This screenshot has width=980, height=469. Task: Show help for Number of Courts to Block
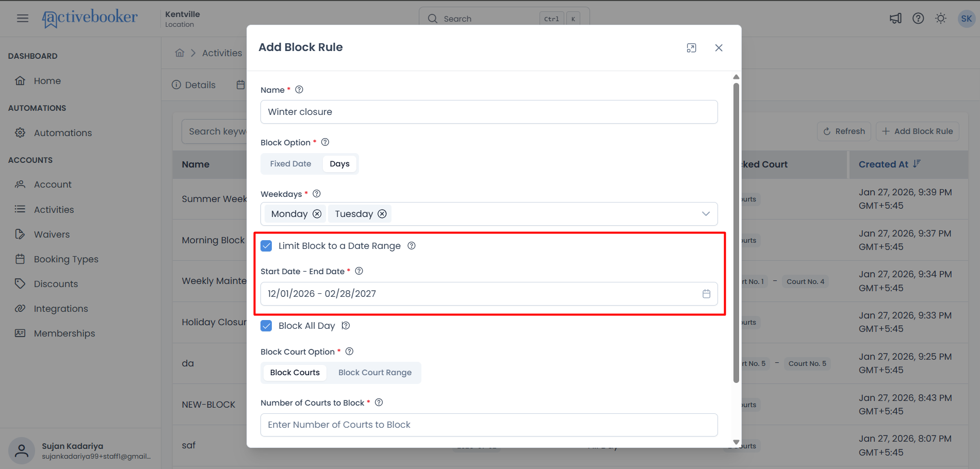coord(379,403)
